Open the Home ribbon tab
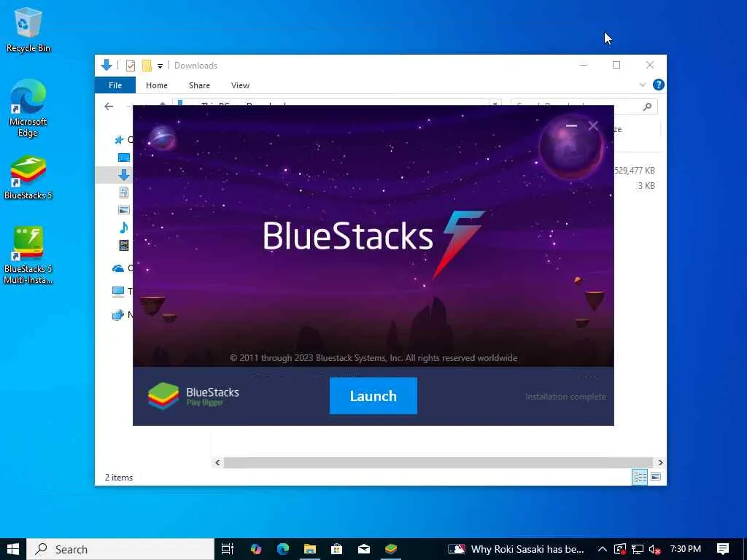747x560 pixels. [x=157, y=85]
